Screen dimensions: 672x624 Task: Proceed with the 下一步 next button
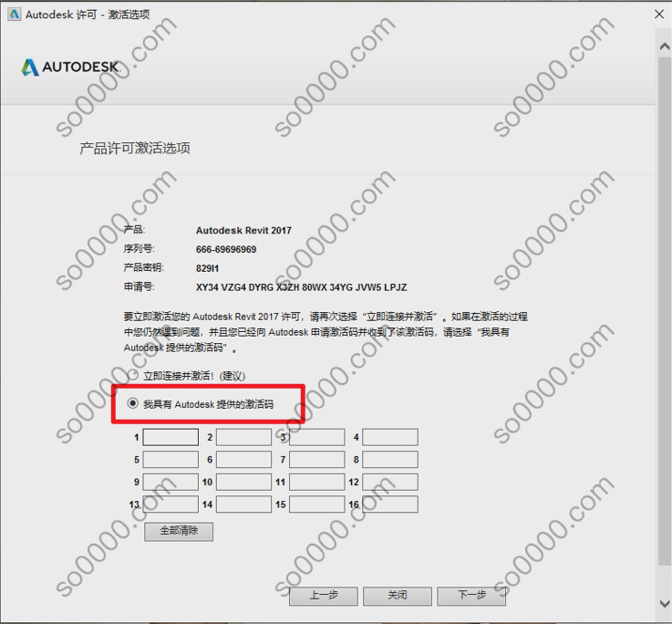click(x=471, y=595)
